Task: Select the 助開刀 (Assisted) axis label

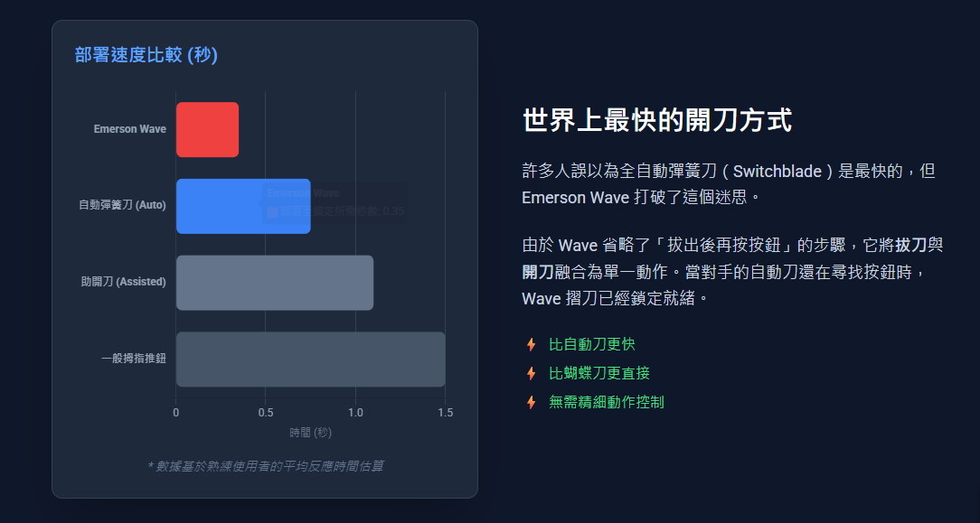Action: (123, 282)
